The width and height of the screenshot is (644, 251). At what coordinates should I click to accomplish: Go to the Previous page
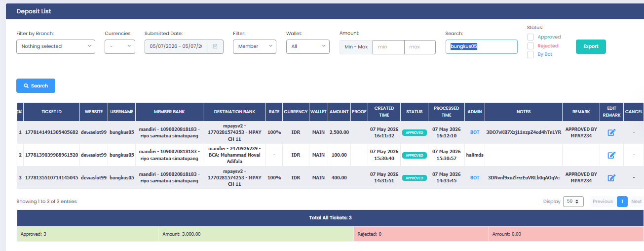603,202
